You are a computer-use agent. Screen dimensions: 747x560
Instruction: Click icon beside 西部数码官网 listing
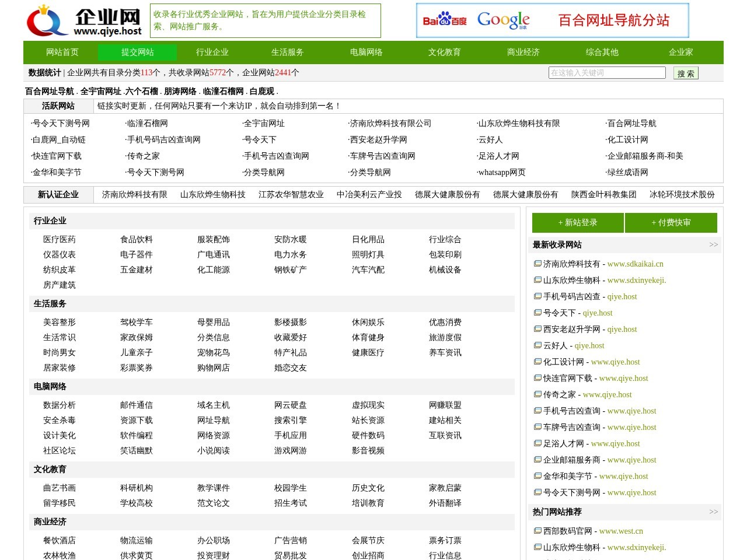537,531
